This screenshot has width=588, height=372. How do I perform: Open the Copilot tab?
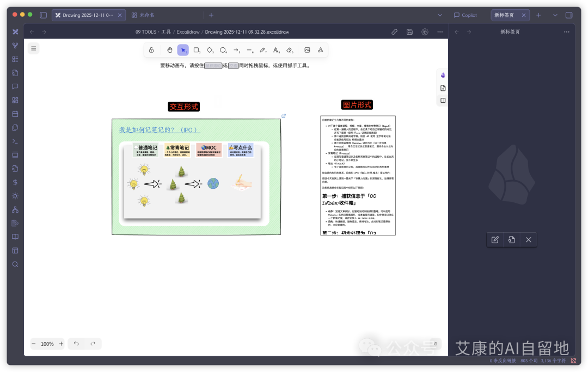click(465, 15)
